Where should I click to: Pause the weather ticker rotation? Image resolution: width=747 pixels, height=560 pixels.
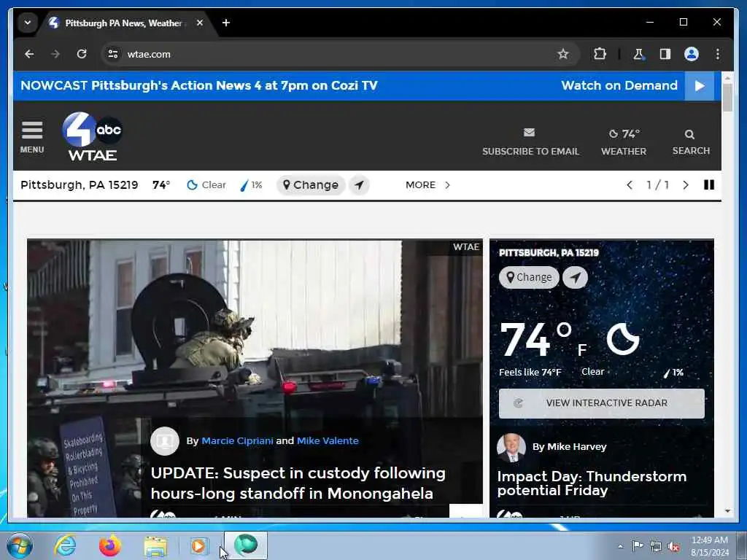[709, 184]
